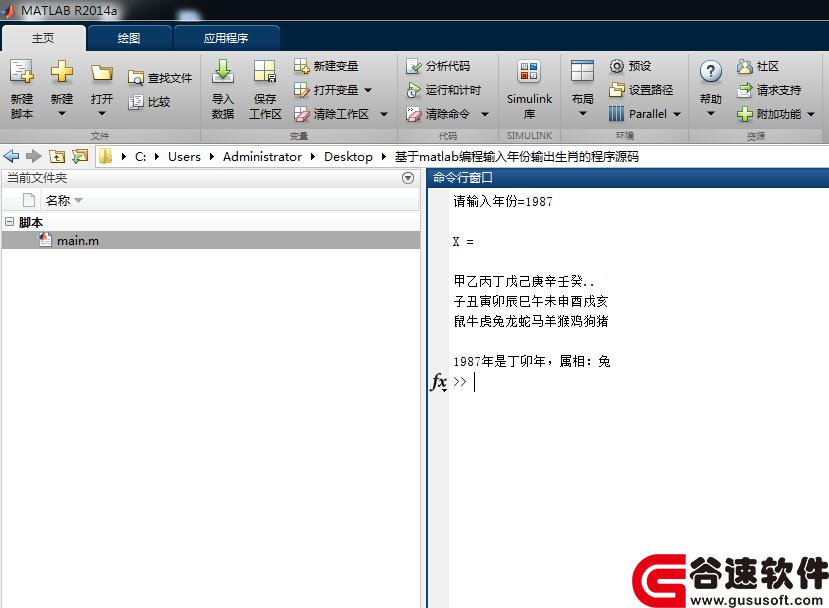Switch to the 主页 tab

(43, 38)
